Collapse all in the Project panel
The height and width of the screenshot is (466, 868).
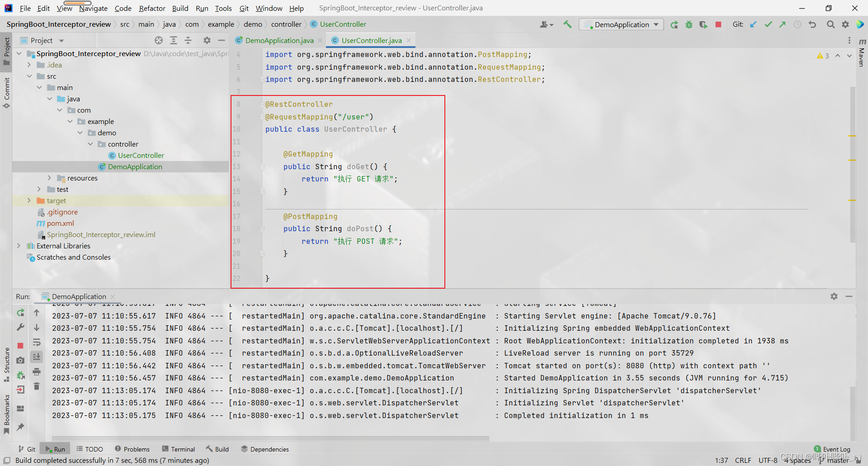188,40
